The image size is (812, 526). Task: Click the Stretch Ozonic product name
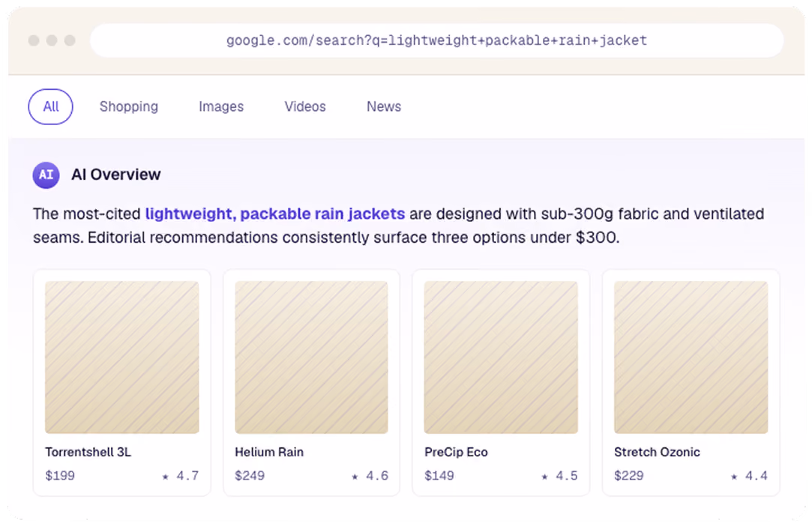[x=657, y=452]
